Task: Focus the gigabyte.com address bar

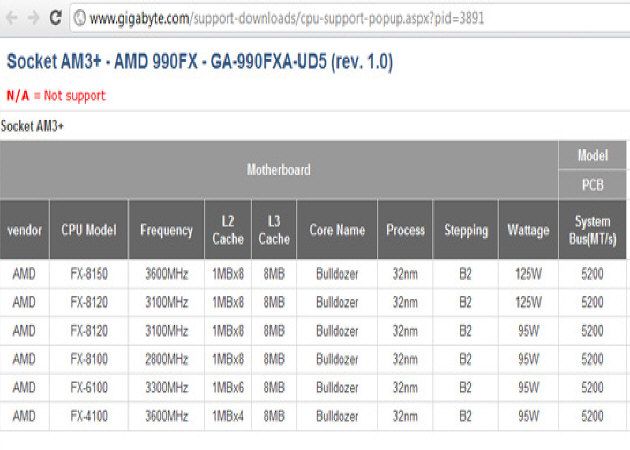Action: click(x=300, y=18)
